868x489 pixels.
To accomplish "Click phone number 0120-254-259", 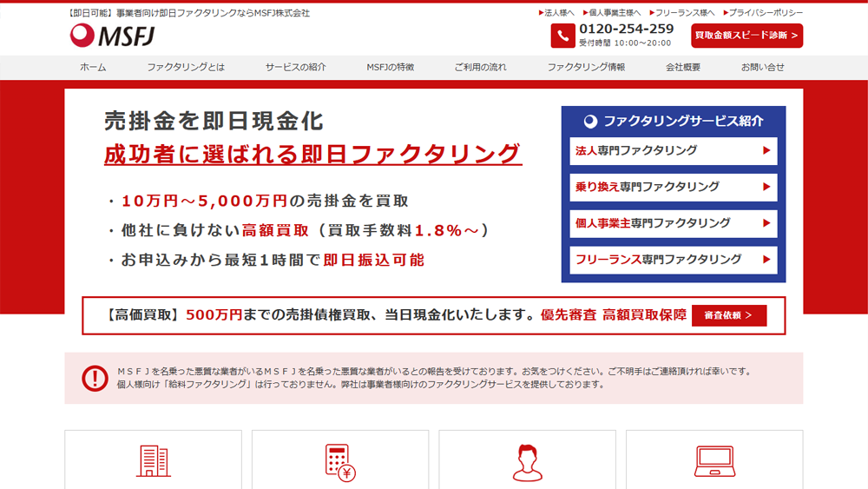I will point(626,29).
